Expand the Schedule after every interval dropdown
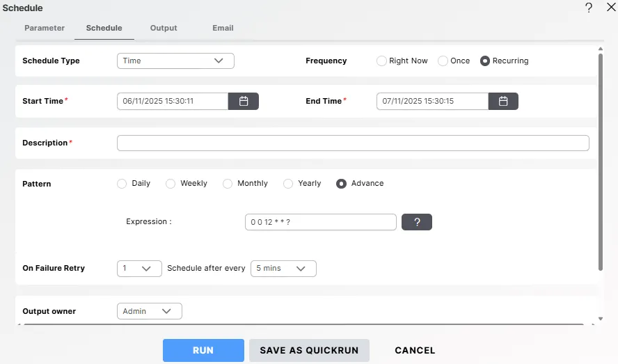This screenshot has height=364, width=618. 283,269
